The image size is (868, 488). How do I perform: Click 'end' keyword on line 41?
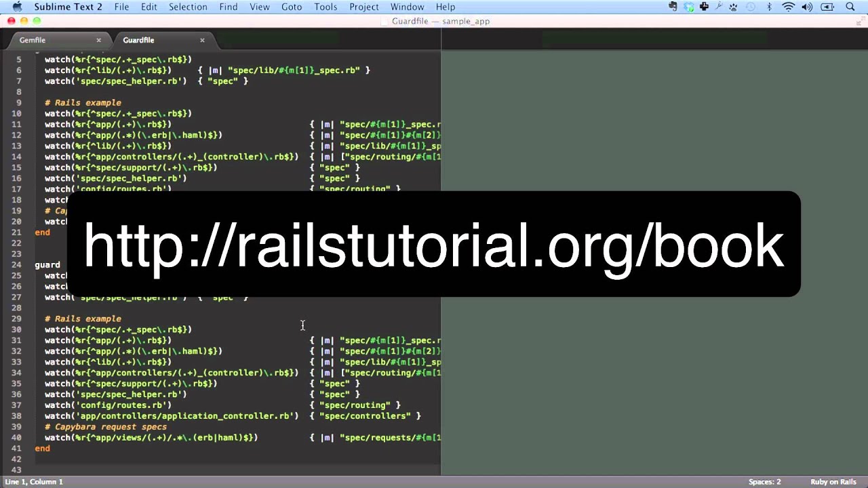pos(42,449)
